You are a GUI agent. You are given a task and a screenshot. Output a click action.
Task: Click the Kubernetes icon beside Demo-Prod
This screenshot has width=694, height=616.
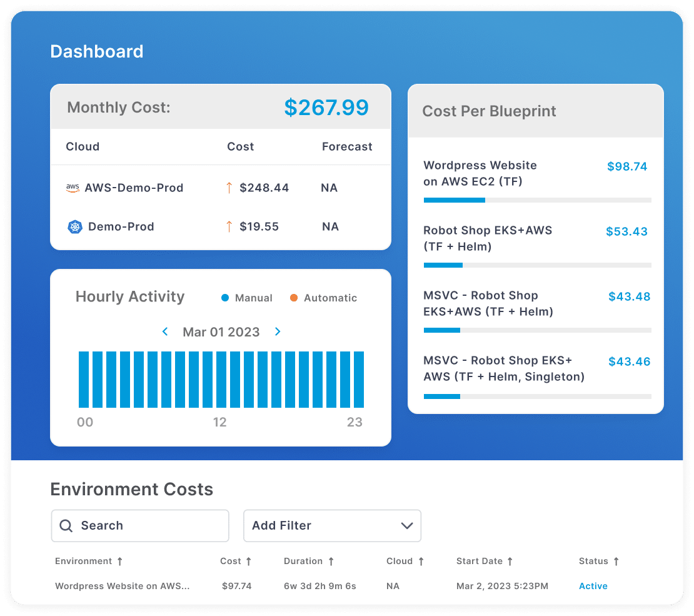[74, 226]
